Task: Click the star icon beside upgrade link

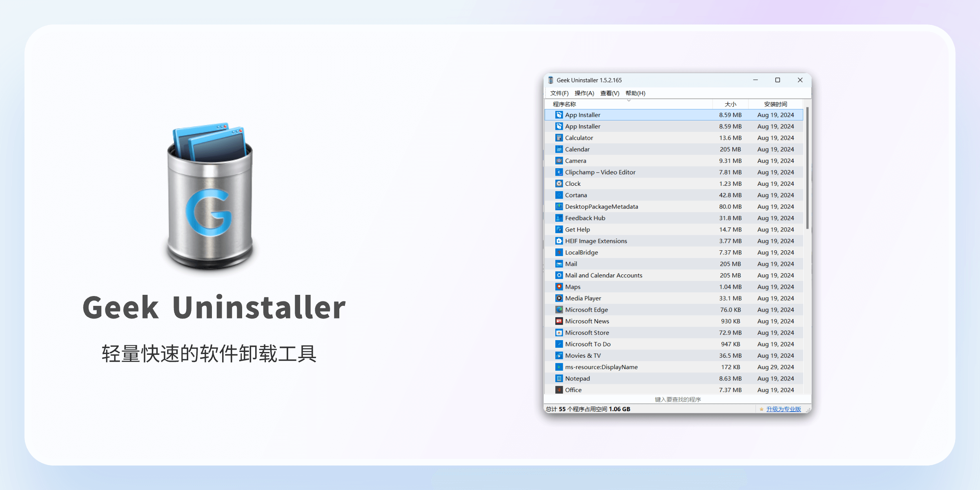Action: tap(762, 409)
